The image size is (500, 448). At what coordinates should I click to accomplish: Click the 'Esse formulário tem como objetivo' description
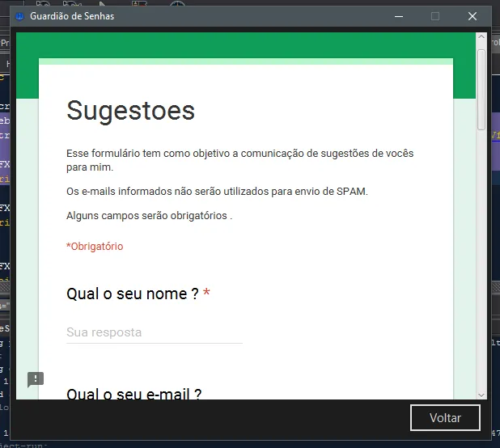(x=239, y=160)
